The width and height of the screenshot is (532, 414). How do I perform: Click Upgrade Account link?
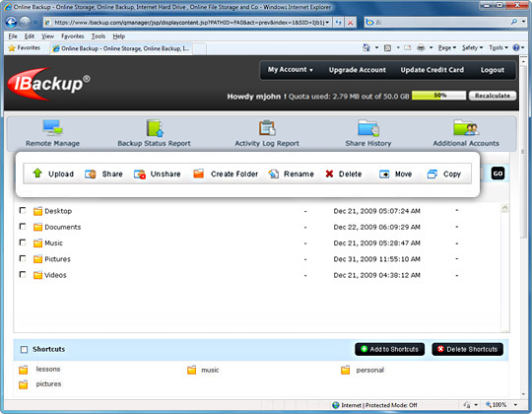coord(358,70)
